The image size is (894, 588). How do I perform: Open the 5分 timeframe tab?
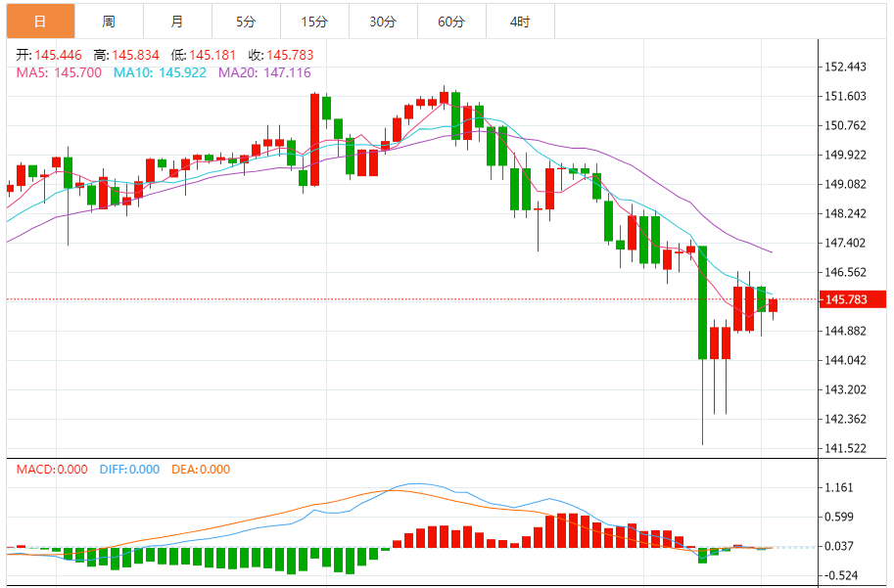pos(246,22)
